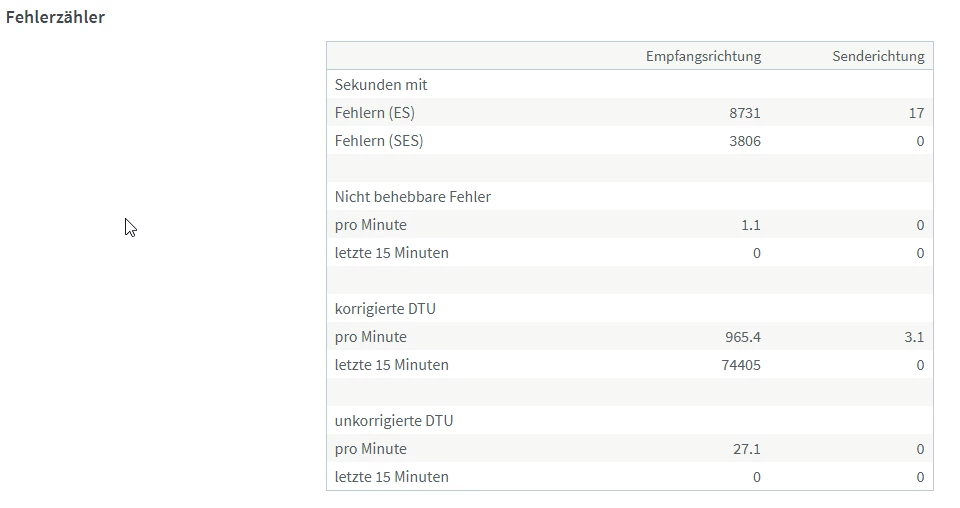
Task: Click the 'unkorrigierte DTU' section label
Action: 394,421
